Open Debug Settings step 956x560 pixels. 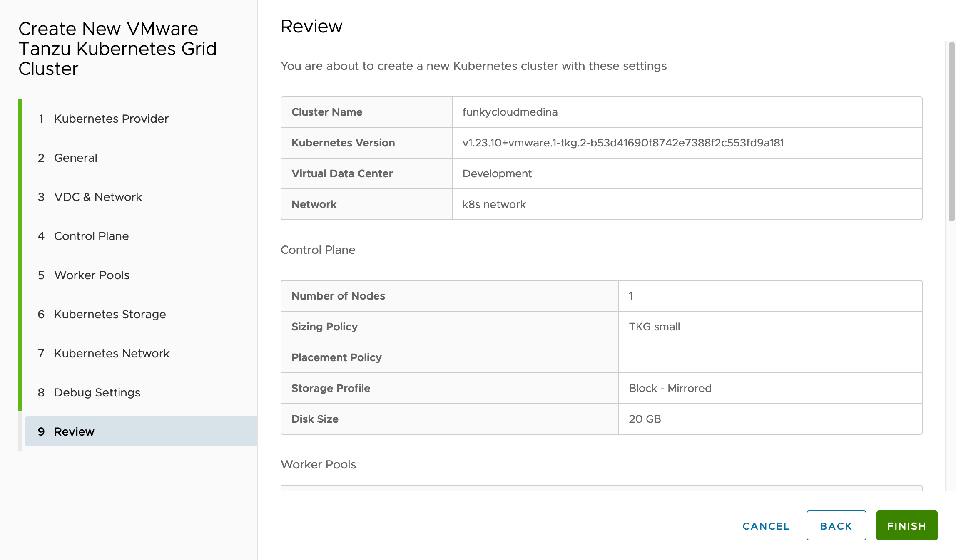click(89, 392)
